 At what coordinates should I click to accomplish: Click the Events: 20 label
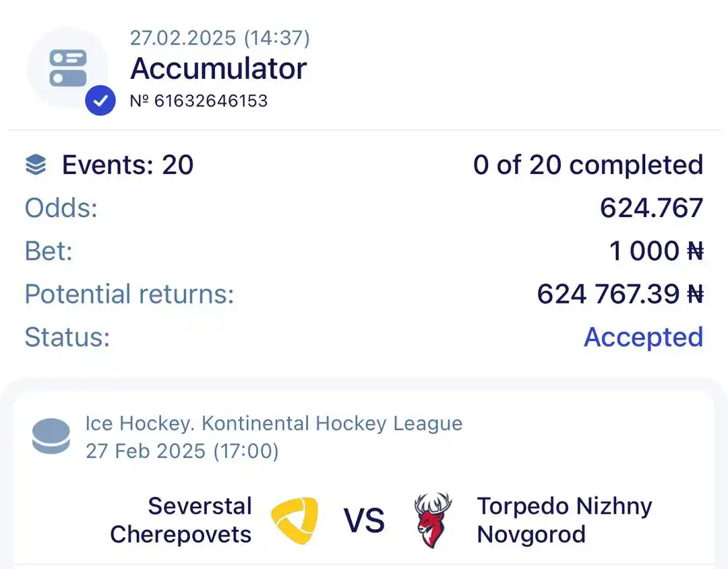[x=127, y=165]
